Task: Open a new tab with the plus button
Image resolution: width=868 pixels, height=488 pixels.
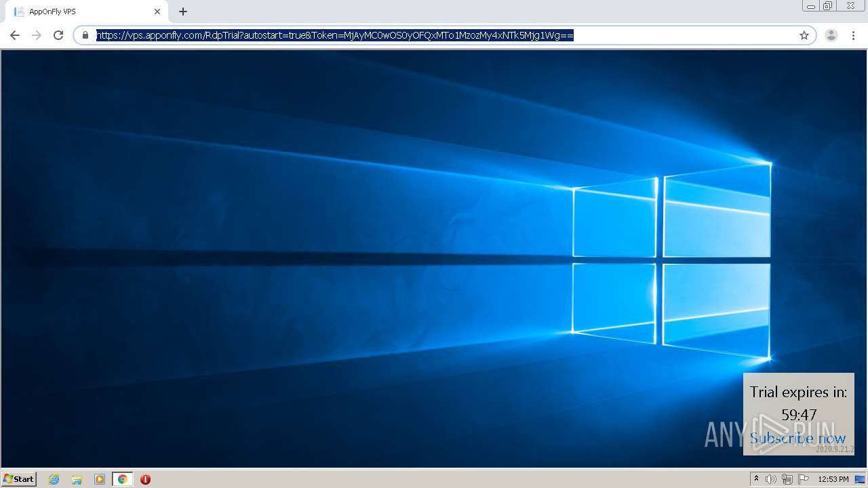Action: 182,12
